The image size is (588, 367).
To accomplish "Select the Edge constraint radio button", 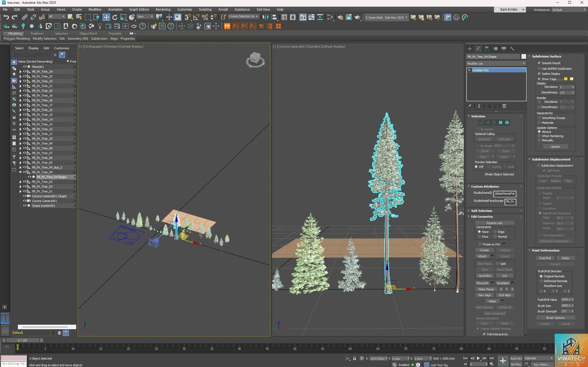I will pos(495,232).
